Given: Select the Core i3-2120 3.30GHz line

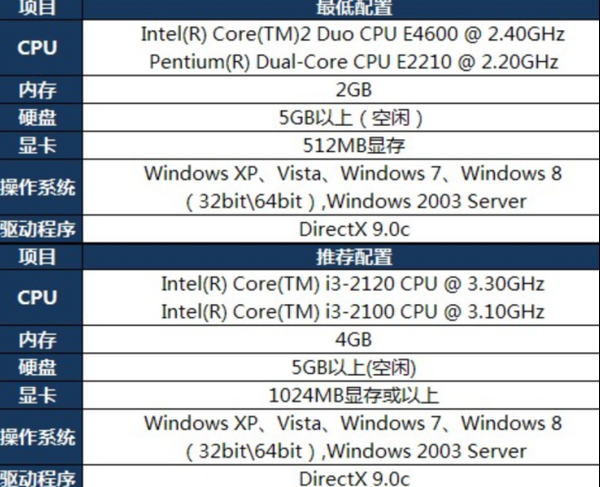Looking at the screenshot, I should 353,284.
